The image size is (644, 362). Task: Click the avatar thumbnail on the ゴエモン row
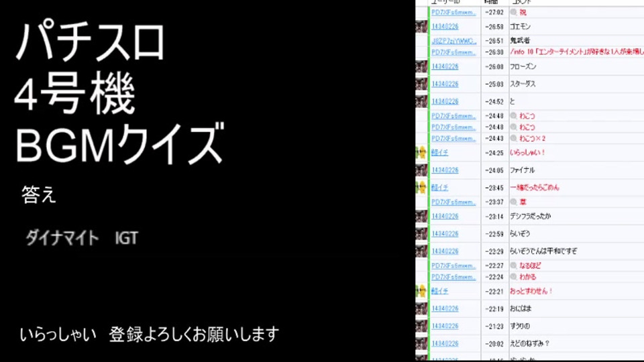tap(421, 27)
